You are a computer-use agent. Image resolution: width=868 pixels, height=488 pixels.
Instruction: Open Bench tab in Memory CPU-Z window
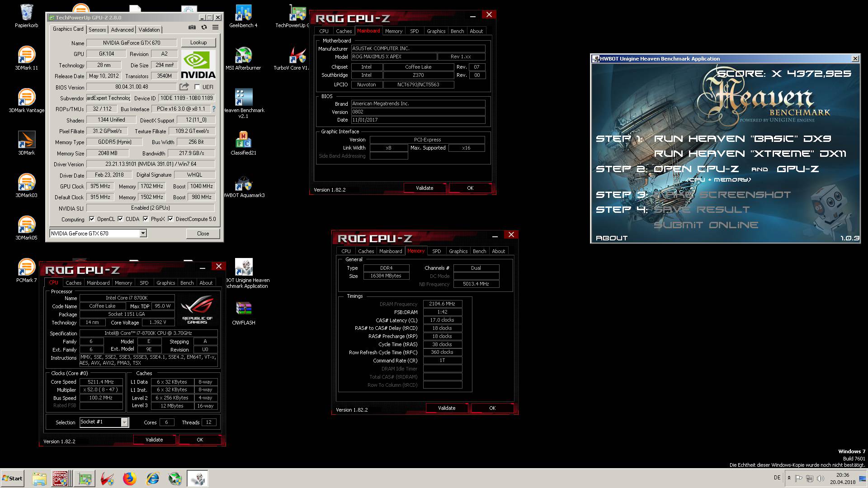coord(479,251)
